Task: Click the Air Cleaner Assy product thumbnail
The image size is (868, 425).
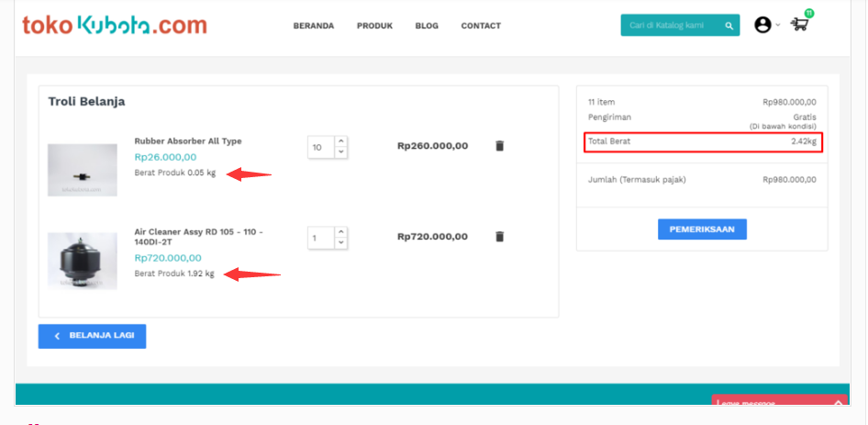Action: tap(82, 261)
